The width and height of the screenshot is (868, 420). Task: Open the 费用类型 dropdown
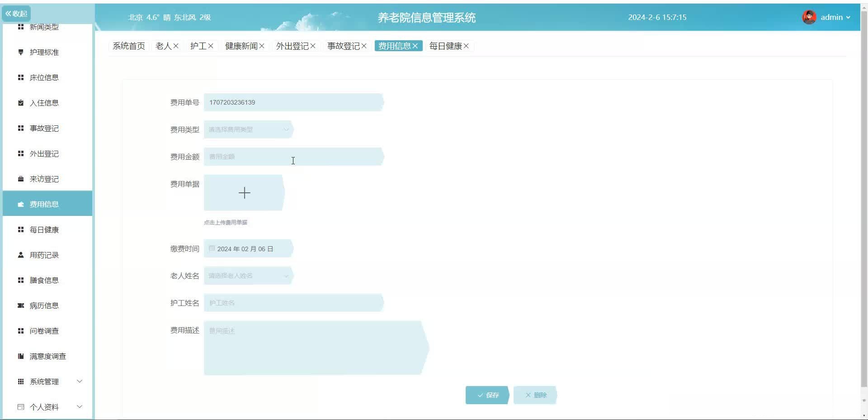click(248, 129)
